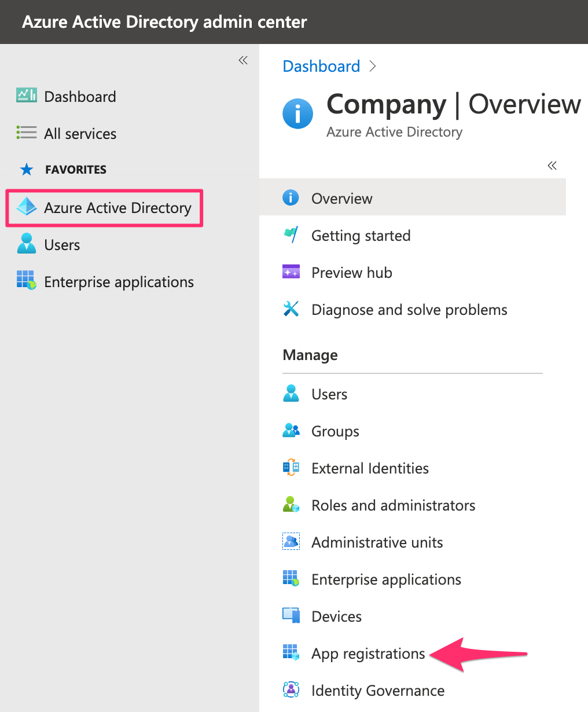Image resolution: width=588 pixels, height=712 pixels.
Task: Click the Dashboard breadcrumb link
Action: tap(321, 66)
